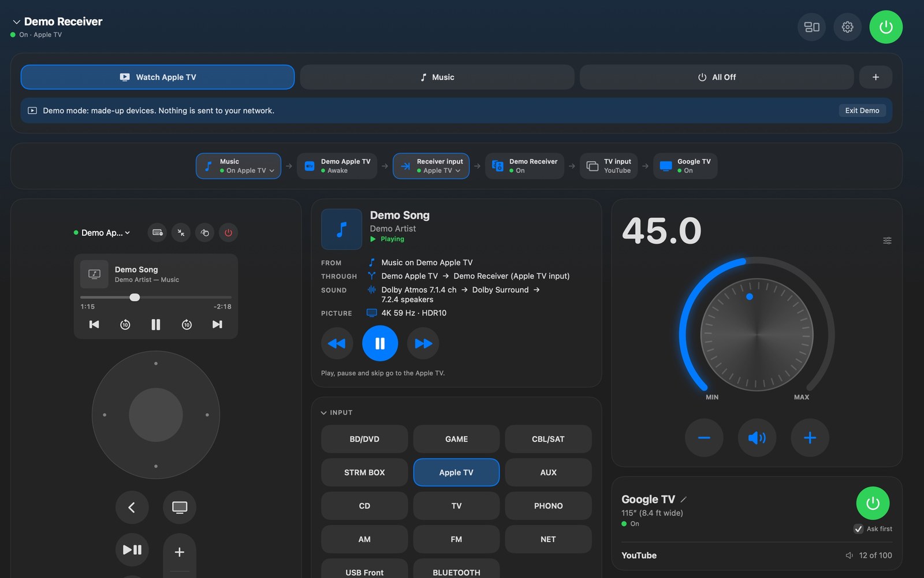
Task: Open settings with the gear icon
Action: (x=847, y=27)
